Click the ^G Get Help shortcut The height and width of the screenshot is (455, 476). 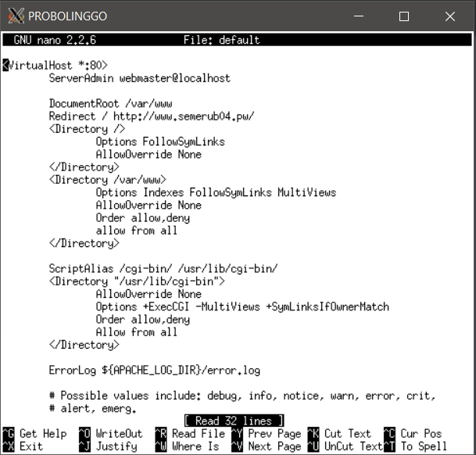click(34, 433)
